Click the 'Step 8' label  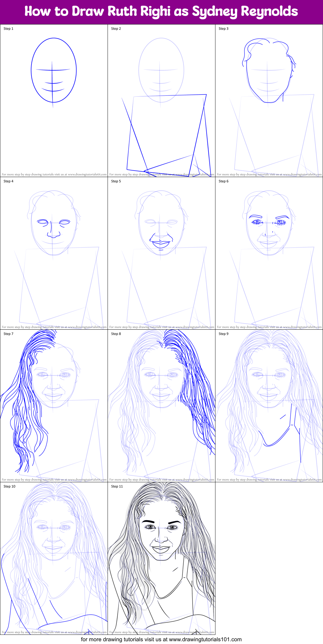[116, 334]
